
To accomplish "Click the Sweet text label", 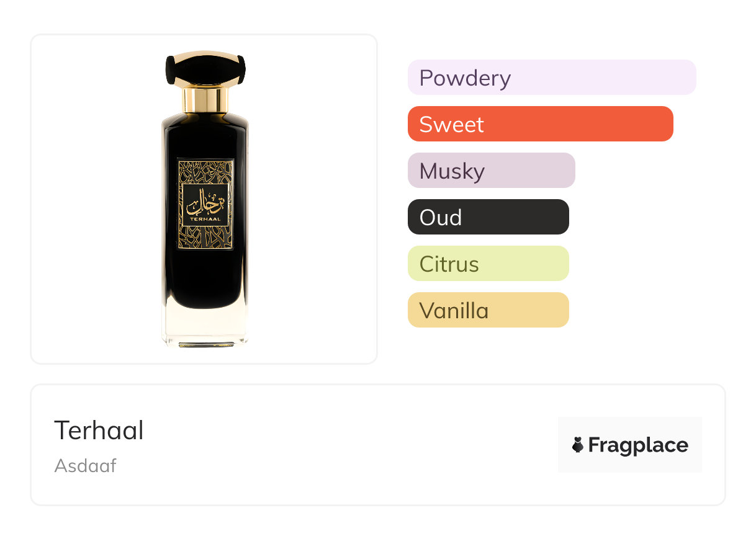I will pos(451,124).
